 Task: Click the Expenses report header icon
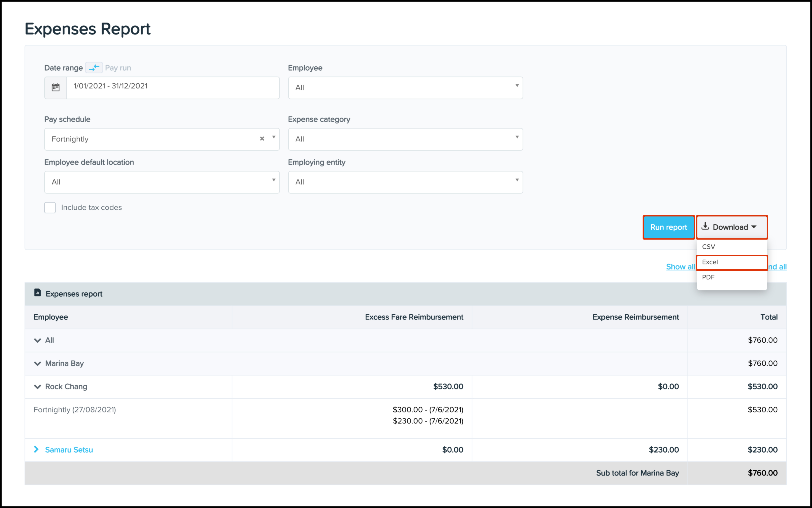point(38,293)
